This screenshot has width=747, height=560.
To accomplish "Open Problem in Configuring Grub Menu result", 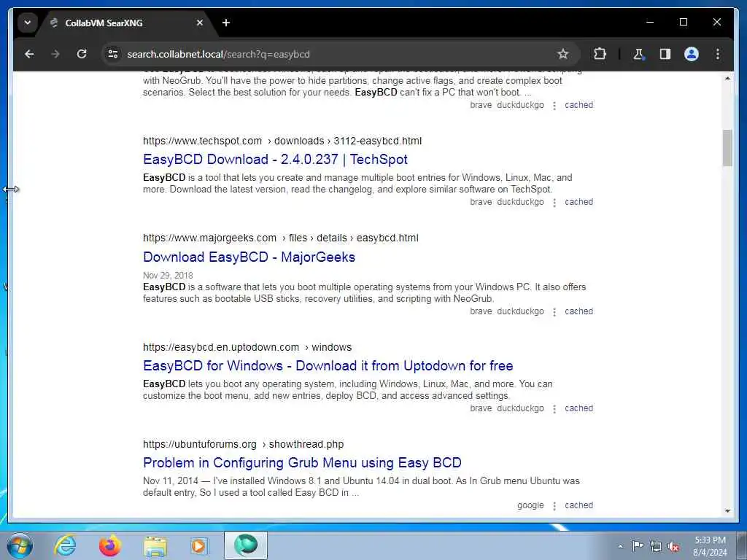I will click(x=302, y=463).
